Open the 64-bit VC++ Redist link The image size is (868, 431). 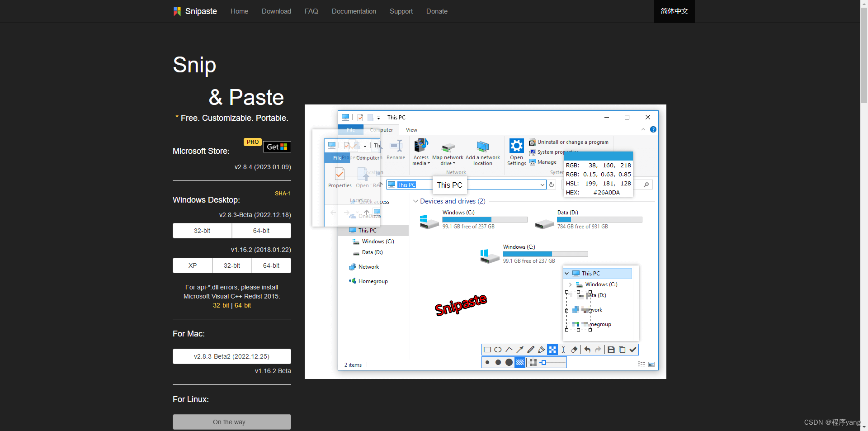[x=243, y=305]
